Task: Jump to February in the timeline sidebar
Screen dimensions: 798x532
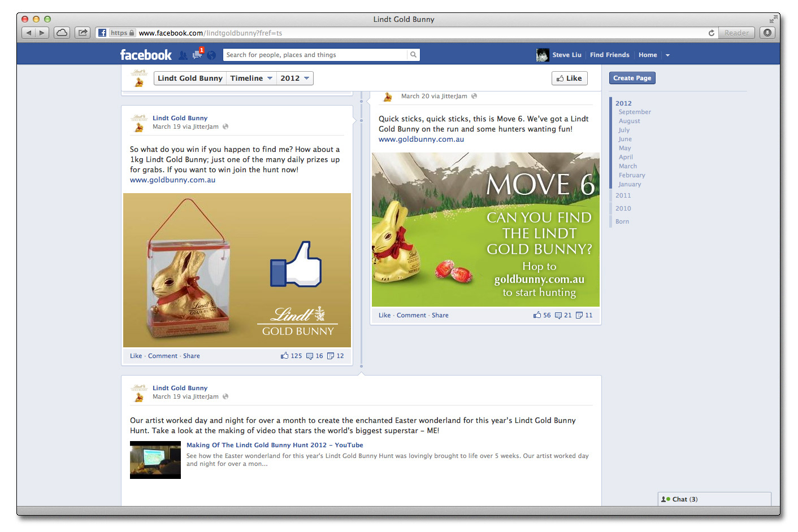Action: 631,175
